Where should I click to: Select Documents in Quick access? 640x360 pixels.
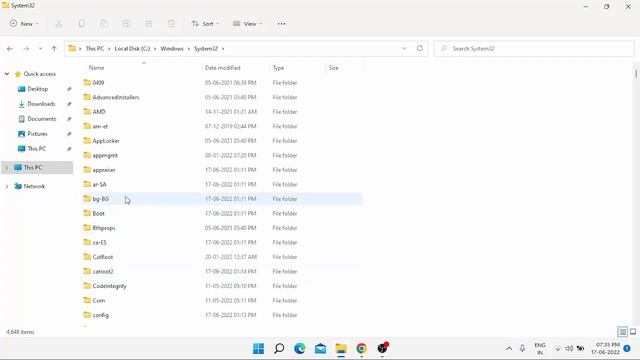42,119
